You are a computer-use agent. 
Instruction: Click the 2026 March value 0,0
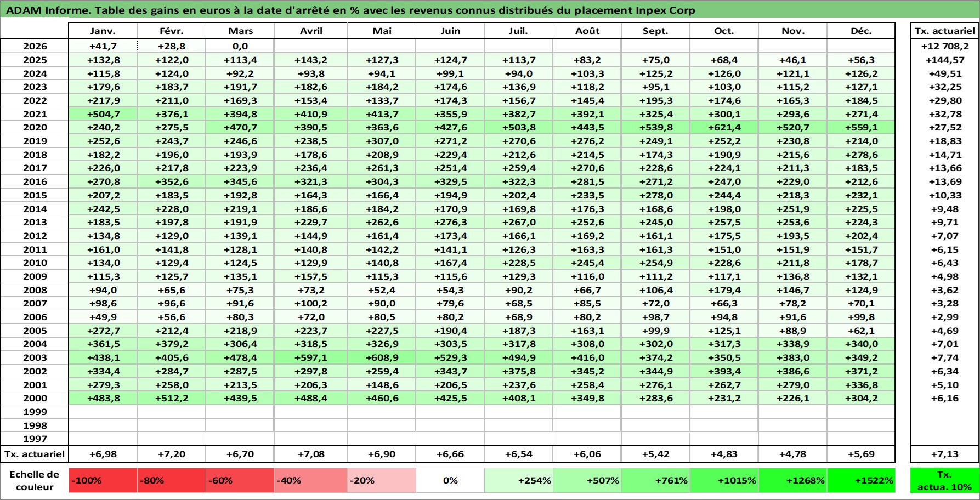[x=240, y=47]
